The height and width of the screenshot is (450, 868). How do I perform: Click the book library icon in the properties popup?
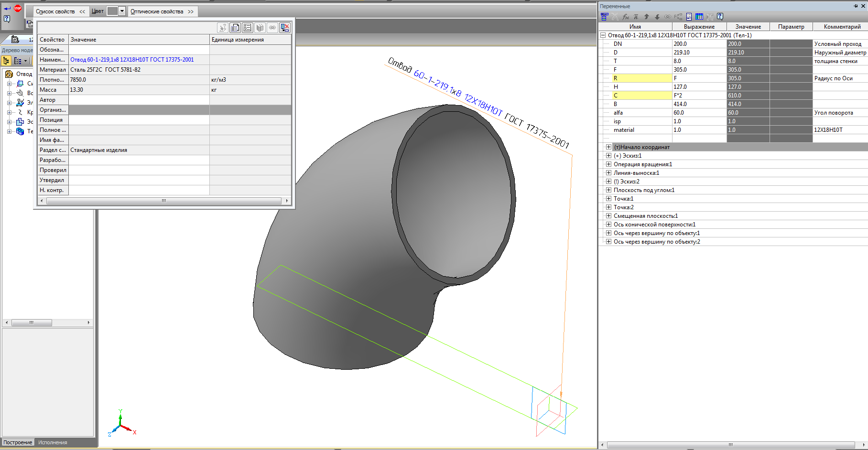tap(260, 28)
